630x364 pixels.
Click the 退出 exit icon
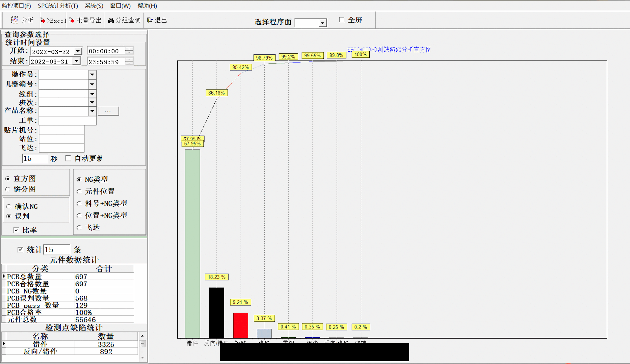(x=150, y=20)
